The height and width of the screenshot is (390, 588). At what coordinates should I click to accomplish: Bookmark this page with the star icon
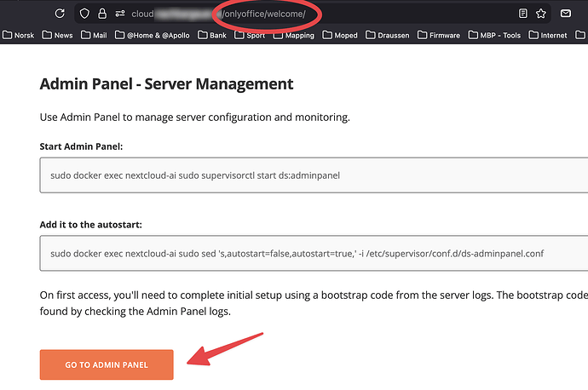tap(542, 14)
